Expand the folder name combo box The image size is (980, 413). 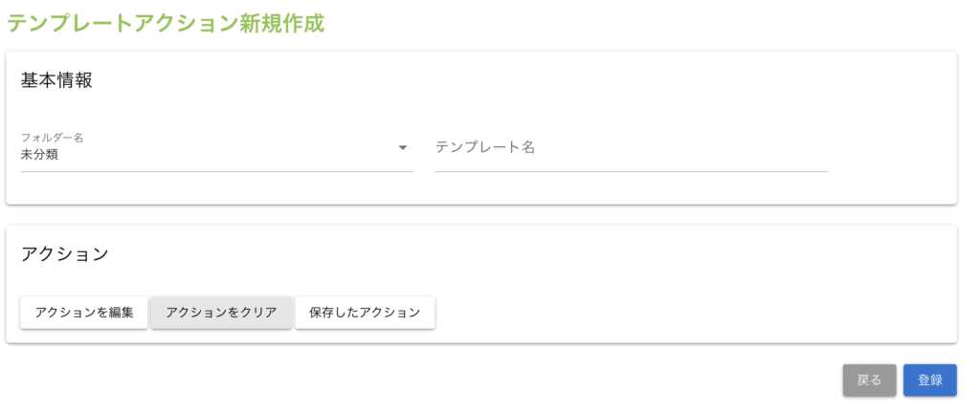pos(216,151)
